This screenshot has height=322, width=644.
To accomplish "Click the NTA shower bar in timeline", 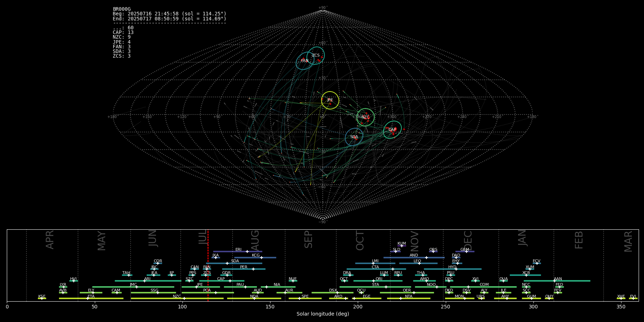I will [x=409, y=298].
